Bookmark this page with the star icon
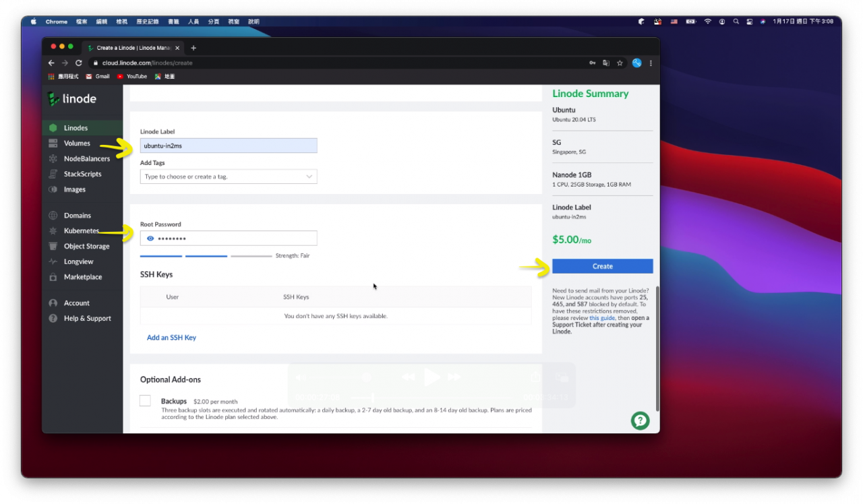 point(620,63)
